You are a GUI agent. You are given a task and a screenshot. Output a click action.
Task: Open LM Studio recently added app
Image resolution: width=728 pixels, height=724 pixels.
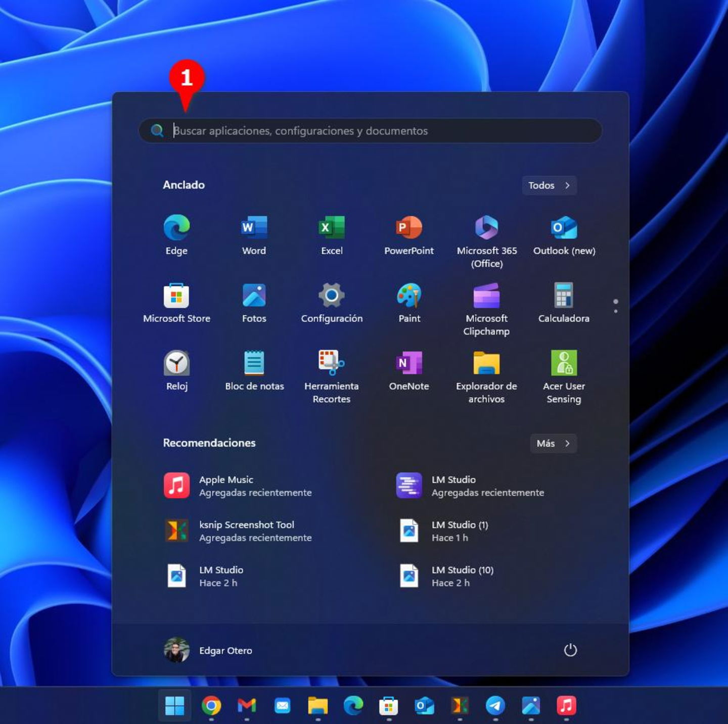pyautogui.click(x=470, y=486)
